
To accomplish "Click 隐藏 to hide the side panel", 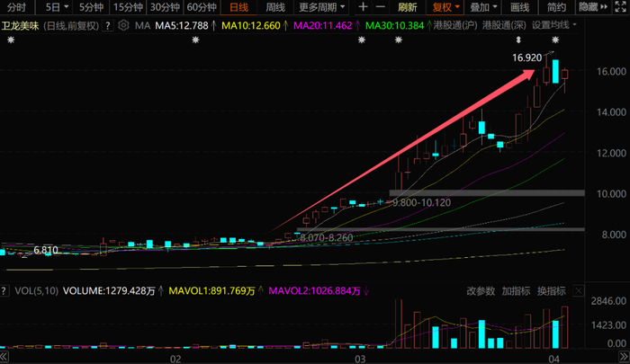I will (x=592, y=7).
